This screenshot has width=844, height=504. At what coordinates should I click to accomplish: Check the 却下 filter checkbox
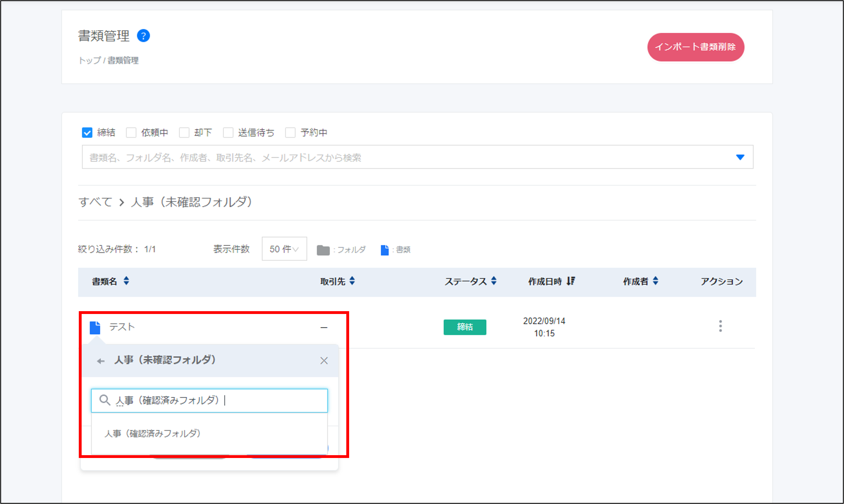pyautogui.click(x=184, y=132)
